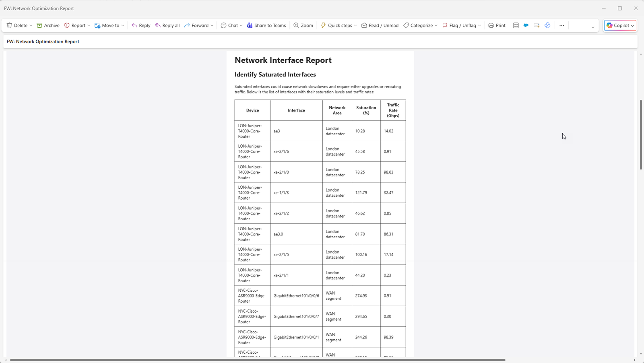Open the Move to folder option

[107, 25]
